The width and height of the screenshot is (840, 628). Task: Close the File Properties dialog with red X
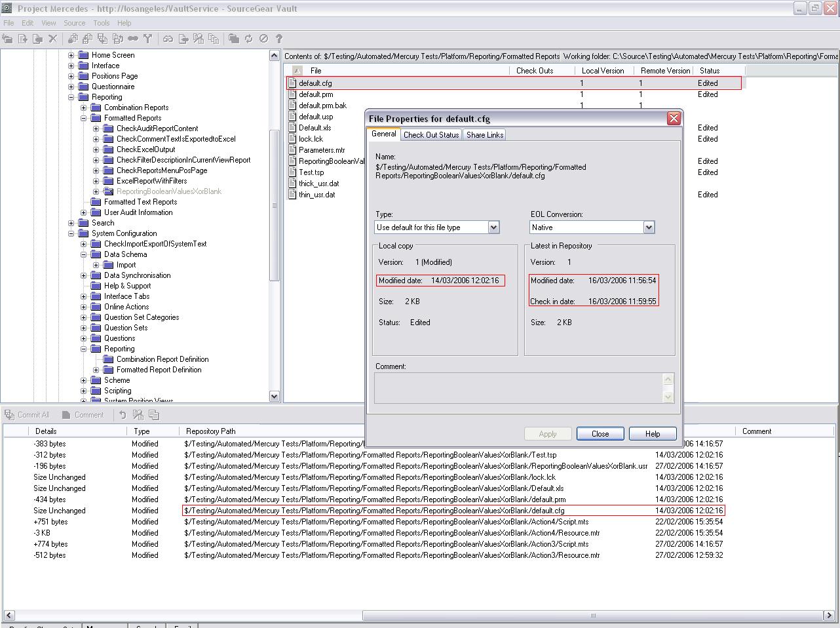pos(674,119)
